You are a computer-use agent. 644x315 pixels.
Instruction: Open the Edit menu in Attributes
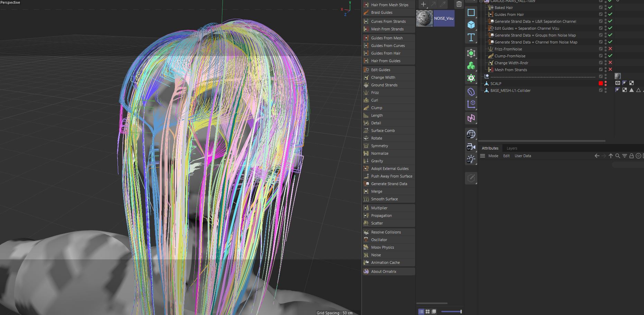(x=506, y=156)
